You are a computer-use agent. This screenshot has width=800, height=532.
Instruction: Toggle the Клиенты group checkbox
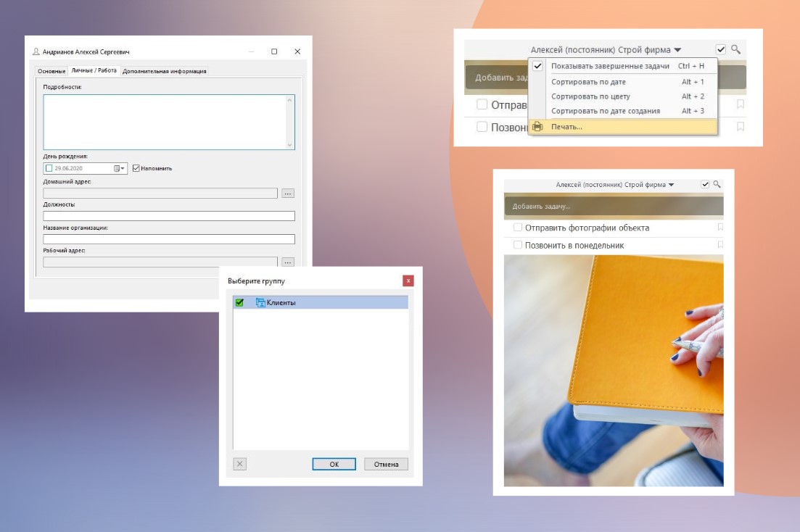point(239,302)
